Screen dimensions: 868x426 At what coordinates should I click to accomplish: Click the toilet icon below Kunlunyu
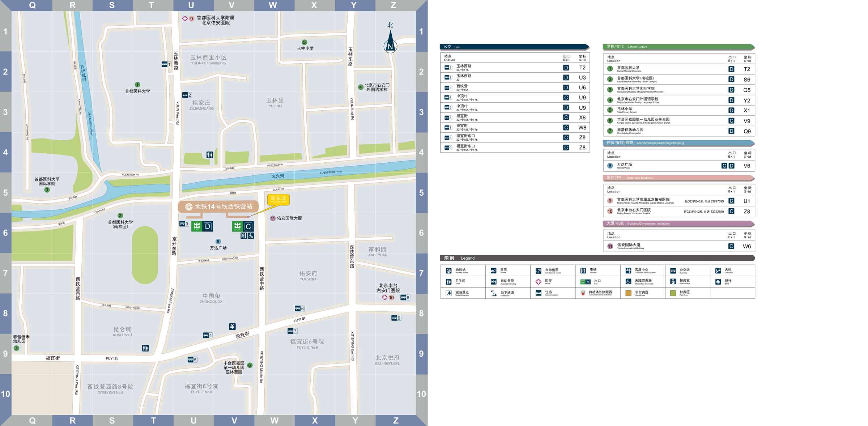click(145, 348)
